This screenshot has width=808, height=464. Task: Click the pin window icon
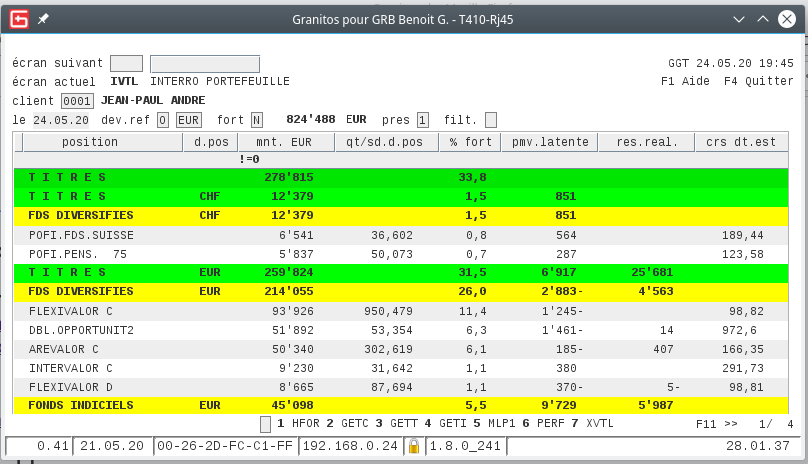click(x=43, y=19)
